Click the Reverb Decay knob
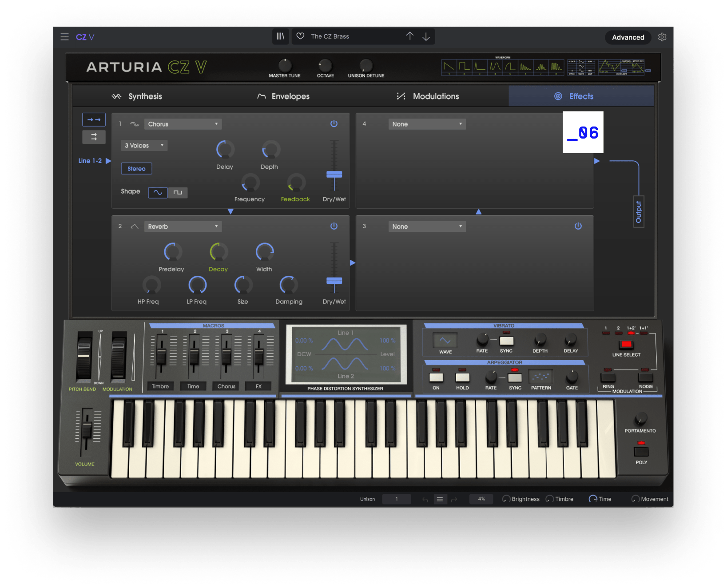The image size is (727, 588). coord(218,252)
